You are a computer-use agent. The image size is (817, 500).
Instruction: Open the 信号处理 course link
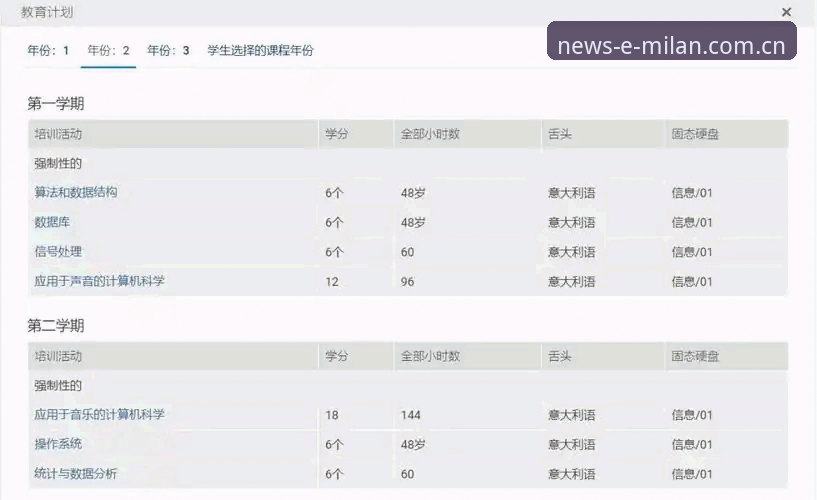pyautogui.click(x=58, y=252)
